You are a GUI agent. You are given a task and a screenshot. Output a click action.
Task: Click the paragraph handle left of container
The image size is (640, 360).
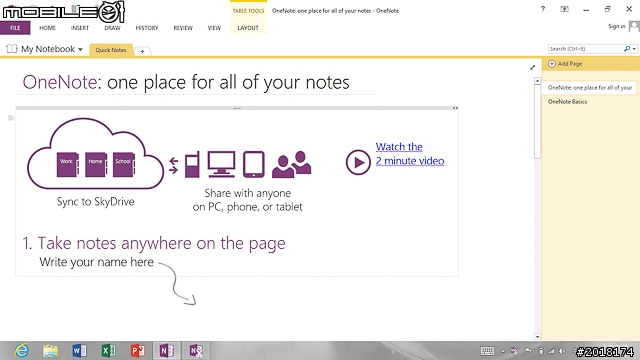click(x=11, y=118)
